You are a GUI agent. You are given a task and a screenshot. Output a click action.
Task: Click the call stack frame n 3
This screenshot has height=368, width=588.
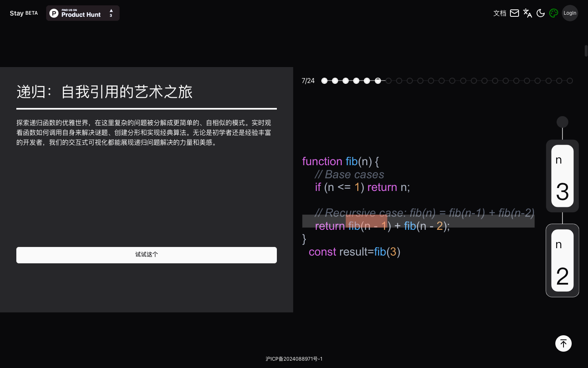(562, 176)
